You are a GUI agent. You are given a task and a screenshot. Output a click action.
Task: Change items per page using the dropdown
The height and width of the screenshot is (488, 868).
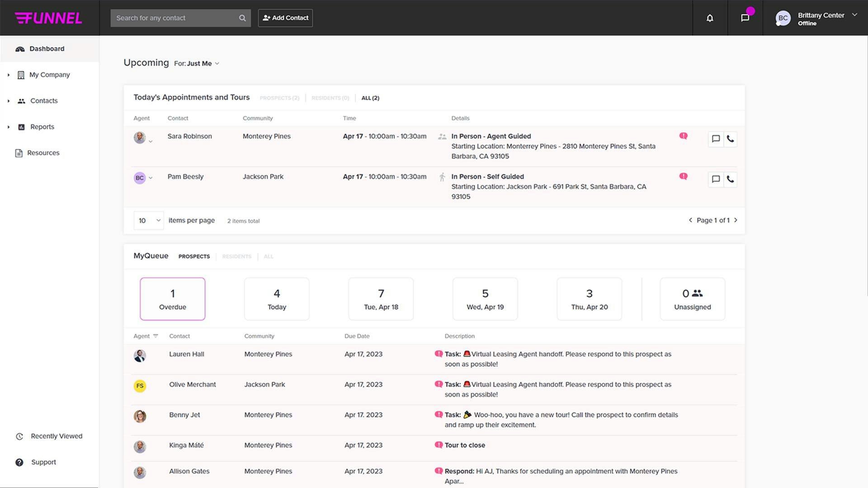tap(148, 221)
